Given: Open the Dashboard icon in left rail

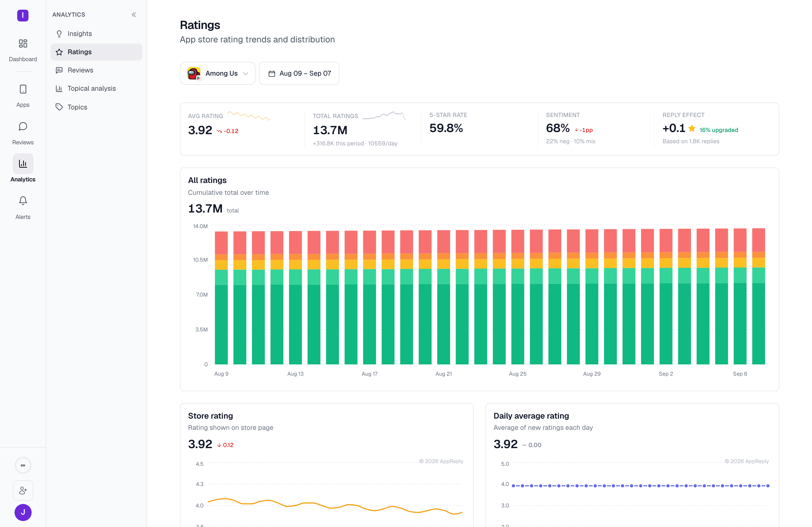Looking at the screenshot, I should [x=23, y=43].
